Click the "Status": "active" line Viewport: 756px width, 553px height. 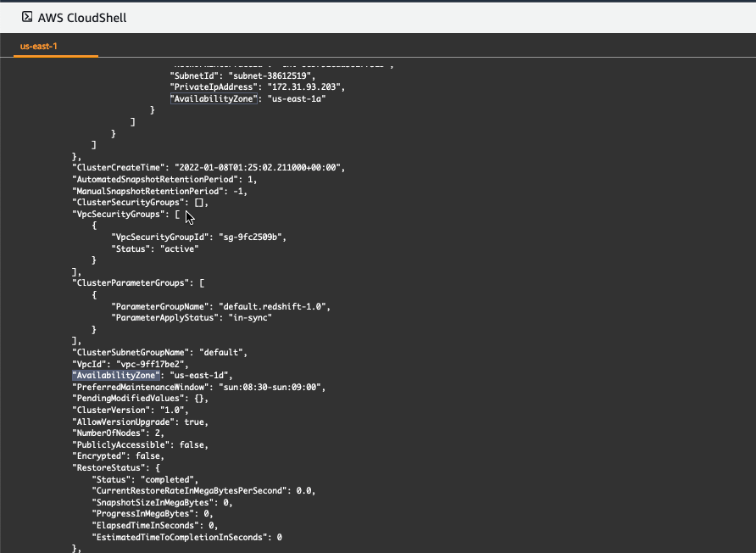(x=155, y=249)
